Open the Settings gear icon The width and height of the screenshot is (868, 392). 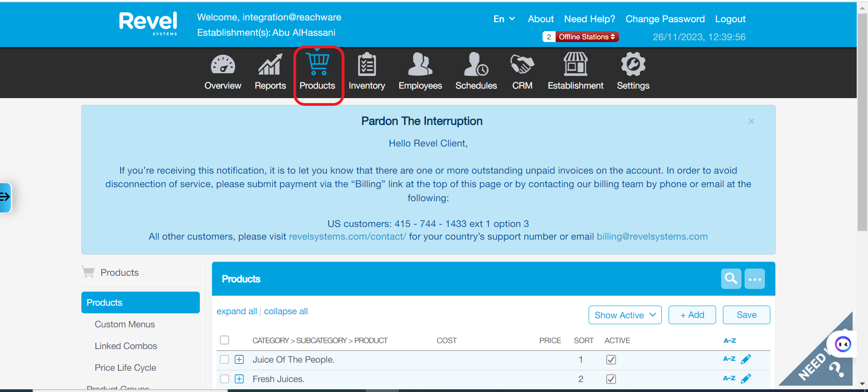[633, 64]
